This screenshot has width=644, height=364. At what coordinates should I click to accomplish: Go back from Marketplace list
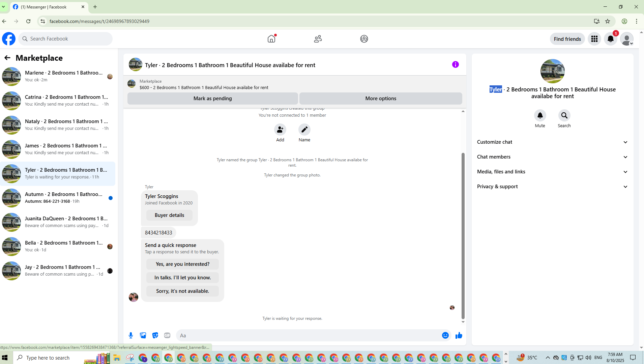click(x=7, y=58)
